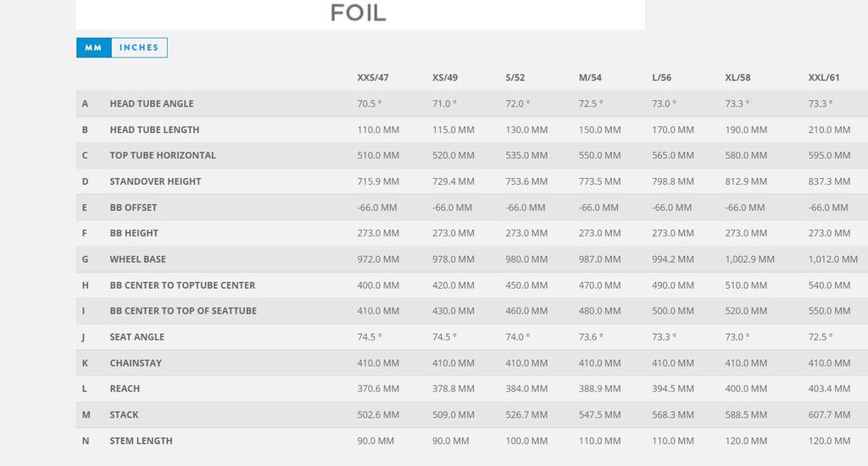Image resolution: width=868 pixels, height=466 pixels.
Task: Select the S/52 size column header
Action: click(x=515, y=77)
